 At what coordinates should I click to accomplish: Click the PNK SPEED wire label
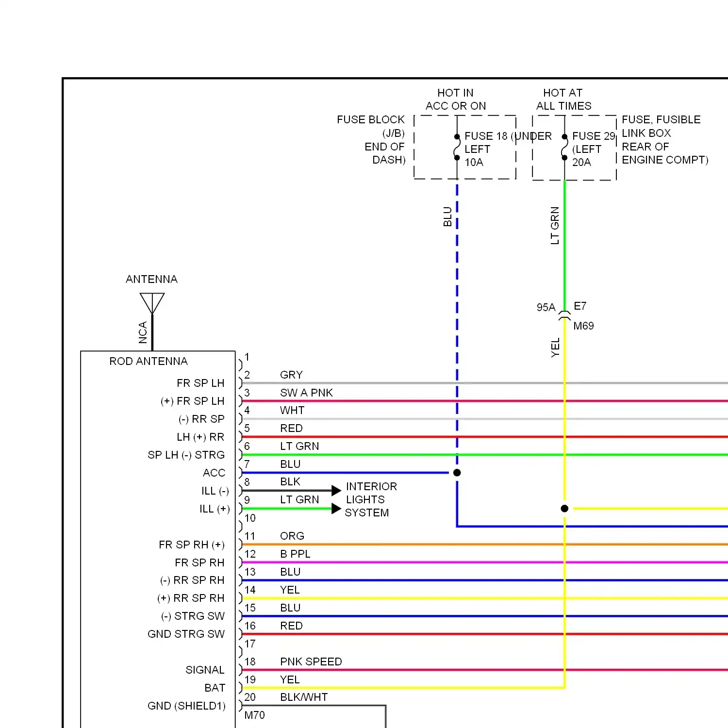311,662
